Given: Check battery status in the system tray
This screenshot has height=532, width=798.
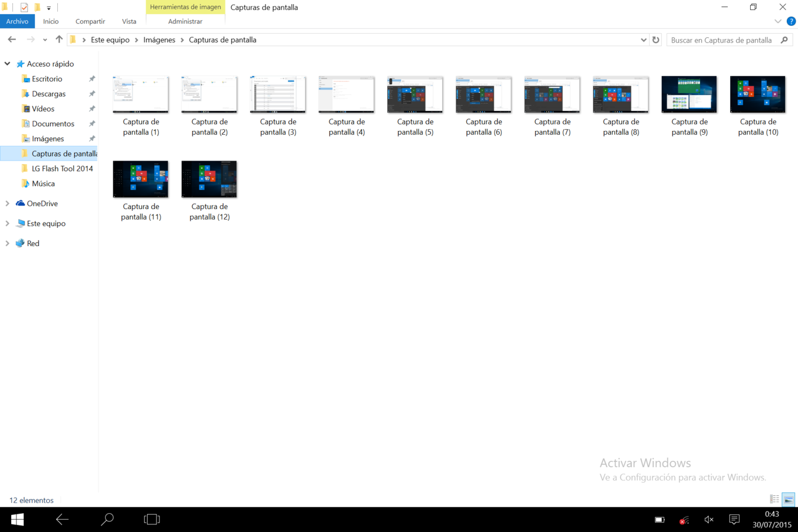Looking at the screenshot, I should pyautogui.click(x=659, y=519).
